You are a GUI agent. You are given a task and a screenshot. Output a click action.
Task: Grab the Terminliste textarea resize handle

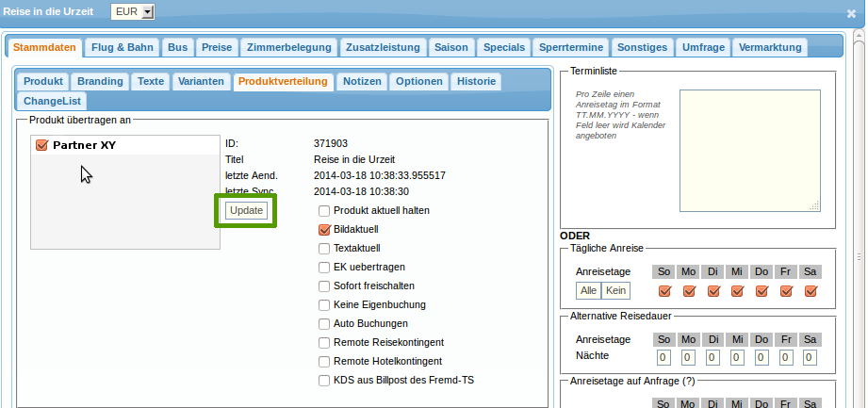click(816, 207)
